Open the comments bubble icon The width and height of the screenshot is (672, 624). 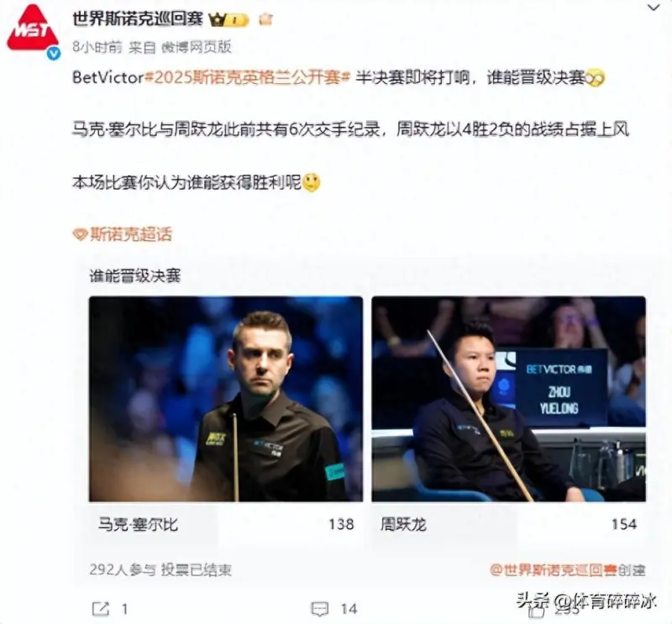click(x=320, y=609)
